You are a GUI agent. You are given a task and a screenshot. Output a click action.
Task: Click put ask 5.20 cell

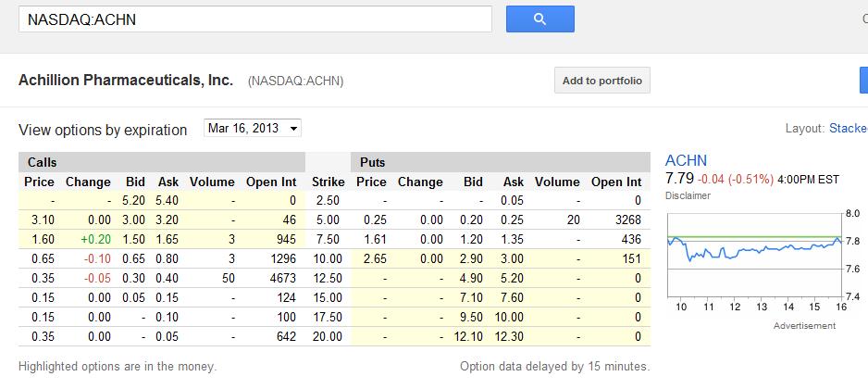[512, 278]
